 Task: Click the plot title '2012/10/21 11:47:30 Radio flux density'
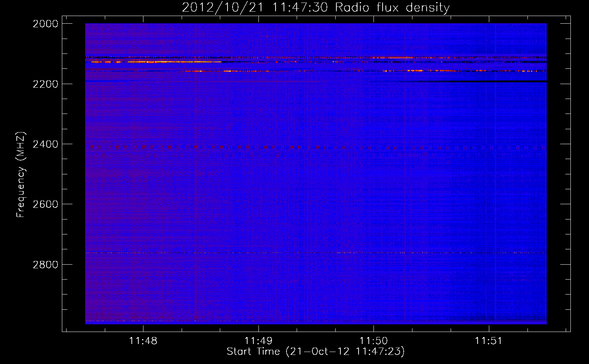(316, 8)
